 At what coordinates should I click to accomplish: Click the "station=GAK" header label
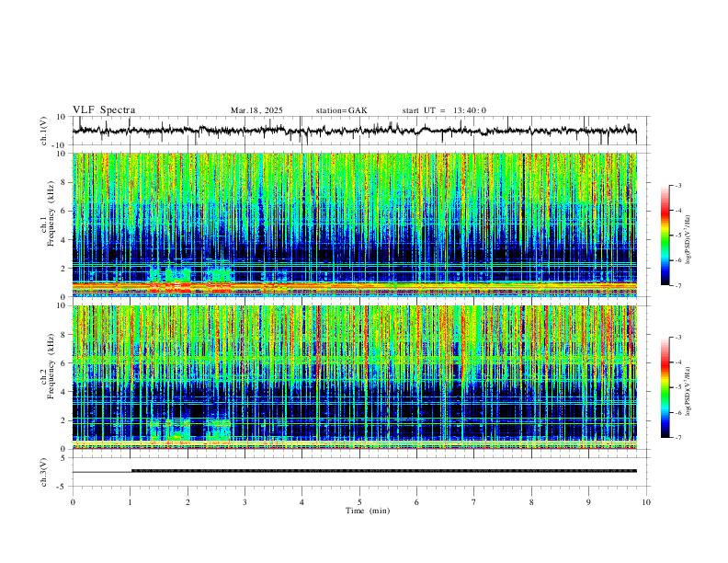pyautogui.click(x=341, y=110)
